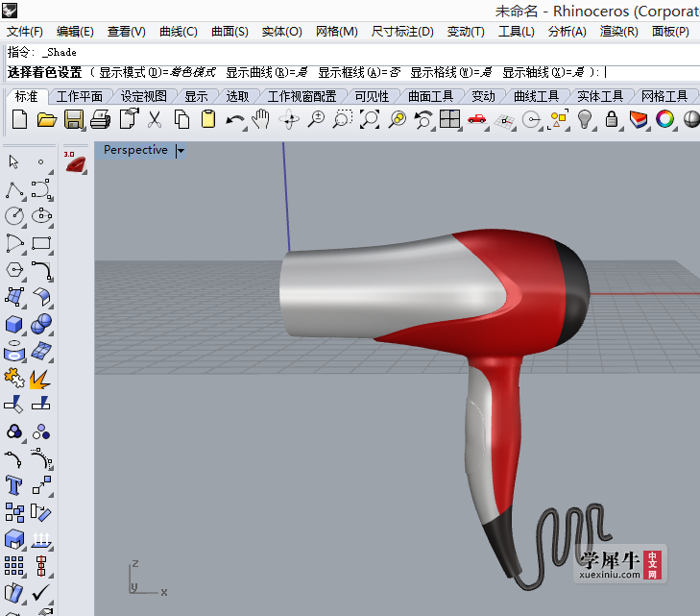700x616 pixels.
Task: Open the Perspective viewport dropdown arrow
Action: tap(181, 151)
